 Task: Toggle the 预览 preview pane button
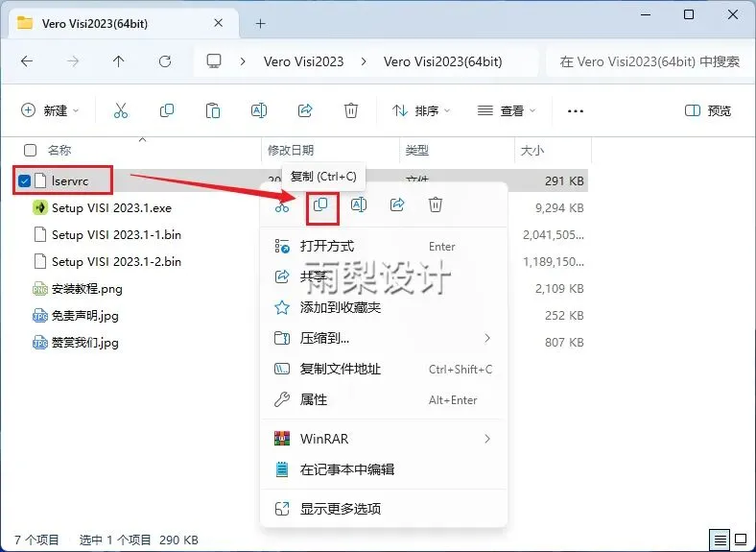(x=708, y=111)
